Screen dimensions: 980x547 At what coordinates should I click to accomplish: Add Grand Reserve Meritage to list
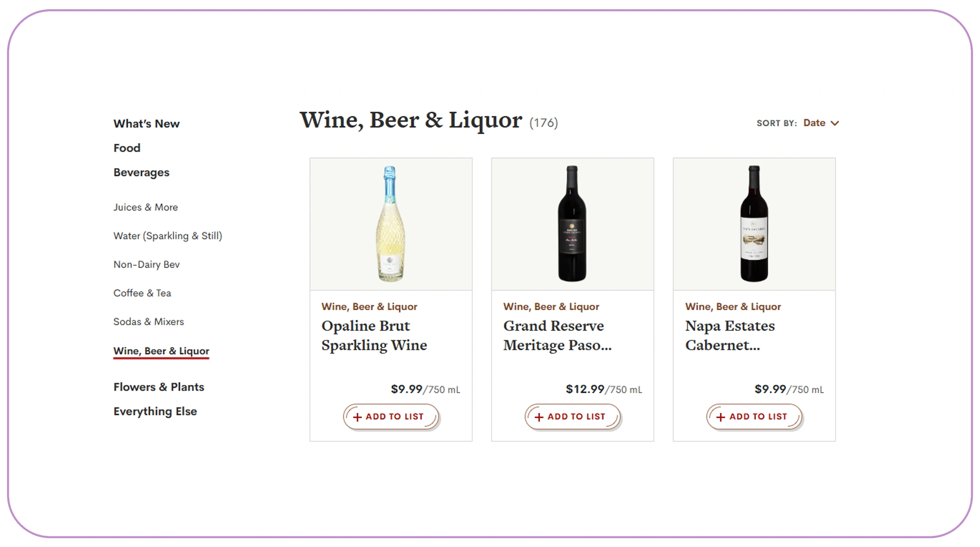572,416
